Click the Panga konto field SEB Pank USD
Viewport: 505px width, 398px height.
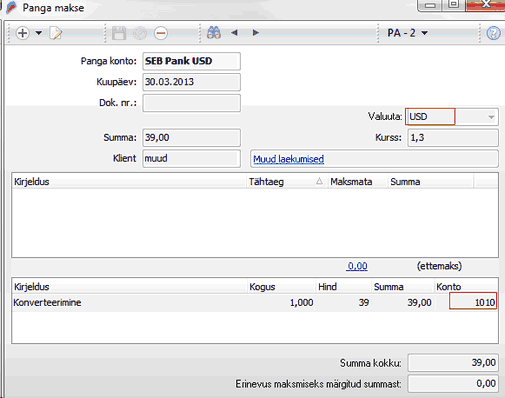click(192, 61)
